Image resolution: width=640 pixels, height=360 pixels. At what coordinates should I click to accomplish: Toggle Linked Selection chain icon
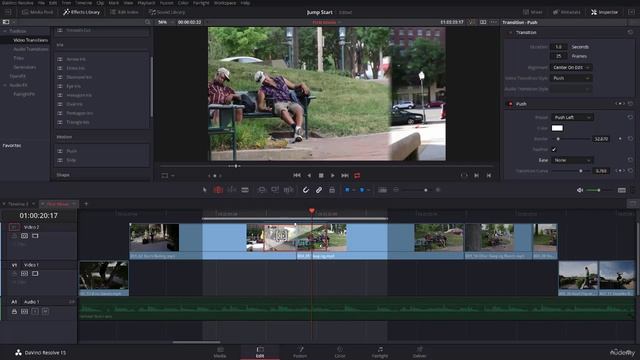[x=319, y=190]
